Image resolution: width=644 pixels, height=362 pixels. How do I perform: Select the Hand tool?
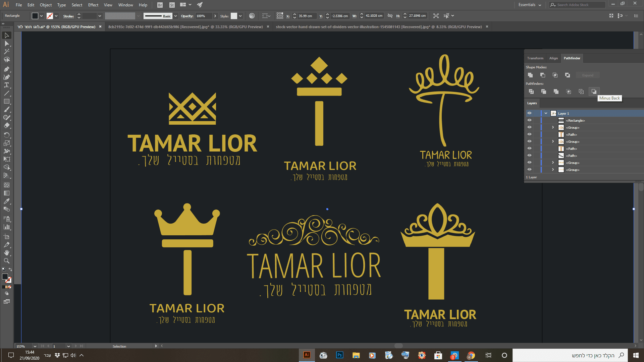[6, 253]
